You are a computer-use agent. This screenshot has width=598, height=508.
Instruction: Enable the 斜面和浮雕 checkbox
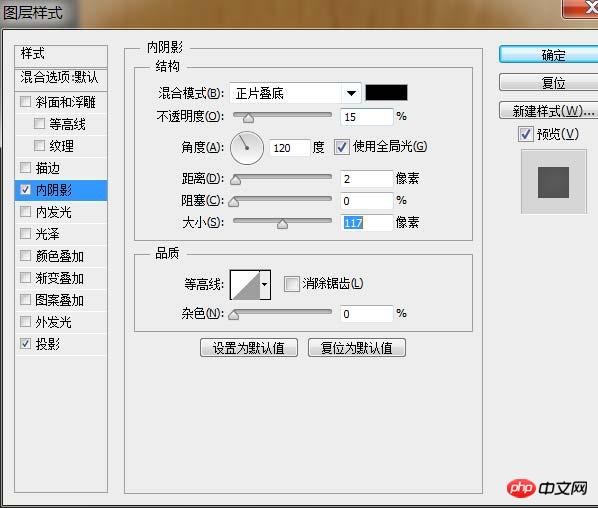(x=25, y=102)
